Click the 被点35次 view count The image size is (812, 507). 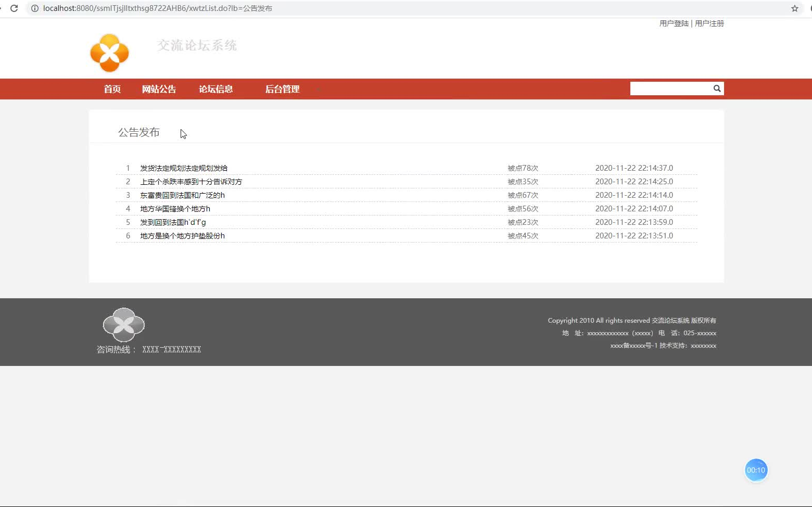pos(523,182)
